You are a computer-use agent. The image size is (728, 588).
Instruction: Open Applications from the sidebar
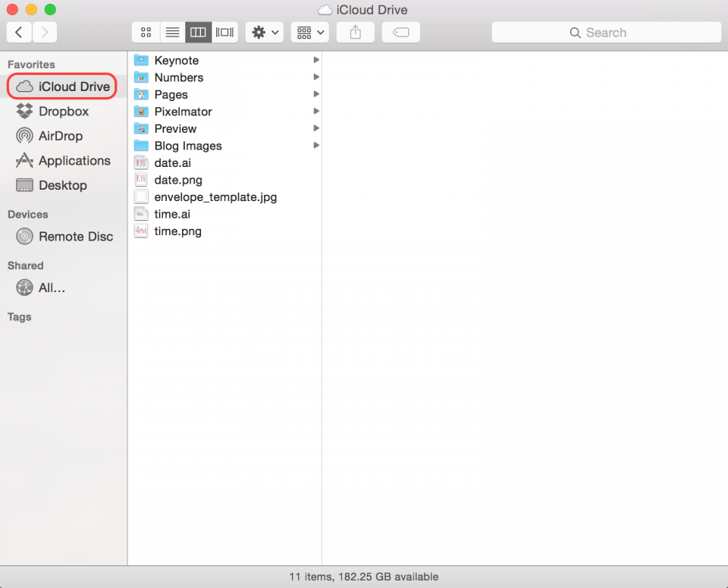[64, 160]
